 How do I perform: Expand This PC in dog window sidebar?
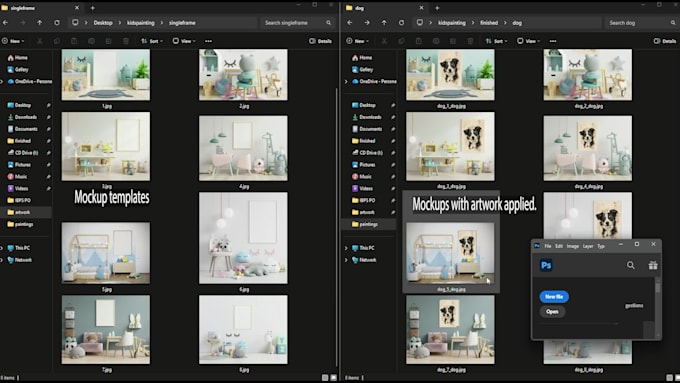346,248
